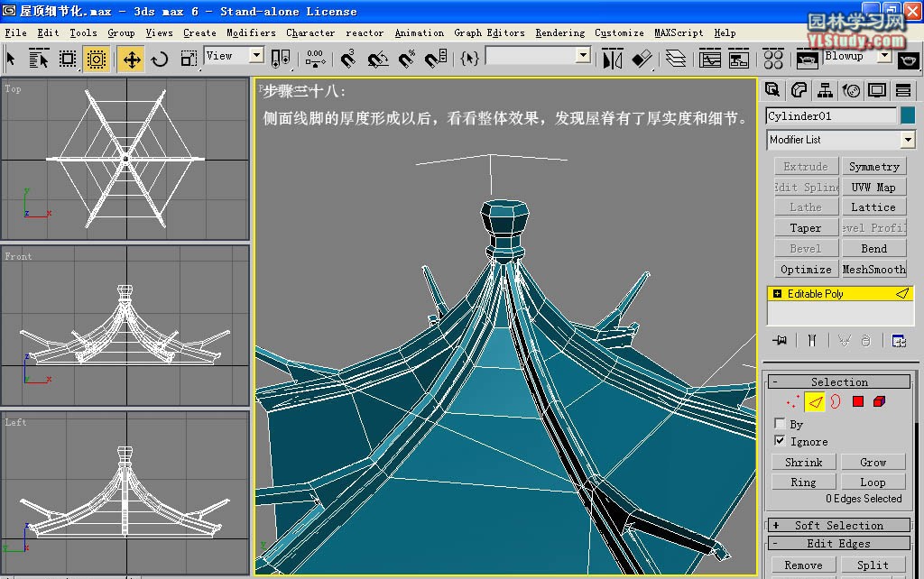Screen dimensions: 924x579
Task: Click the Top viewport label
Action: 13,89
